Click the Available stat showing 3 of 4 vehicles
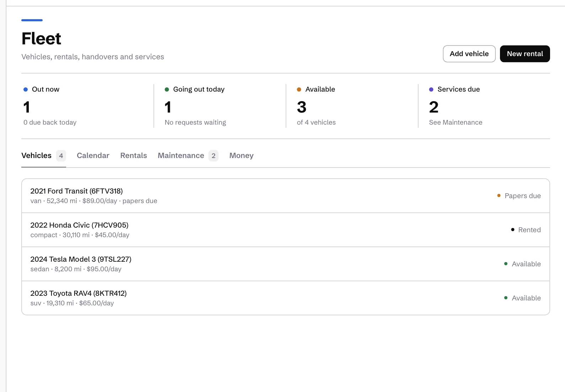Screen dimensions: 565x392 coord(352,106)
